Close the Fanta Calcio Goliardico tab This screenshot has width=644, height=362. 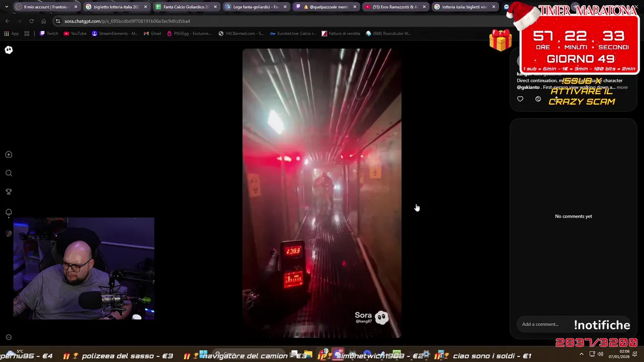(215, 7)
